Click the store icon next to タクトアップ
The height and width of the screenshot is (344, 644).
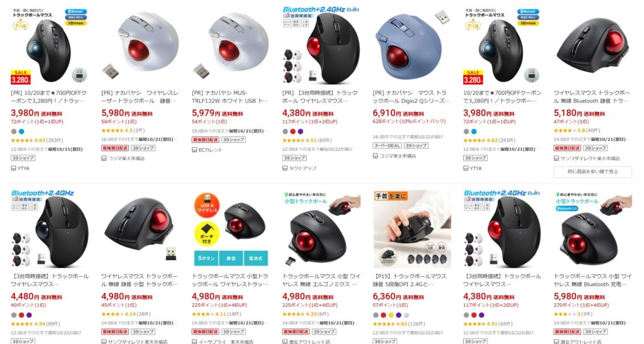point(285,168)
